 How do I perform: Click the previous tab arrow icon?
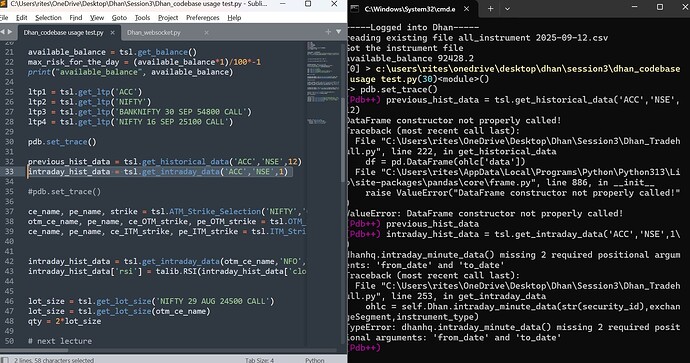click(3, 32)
